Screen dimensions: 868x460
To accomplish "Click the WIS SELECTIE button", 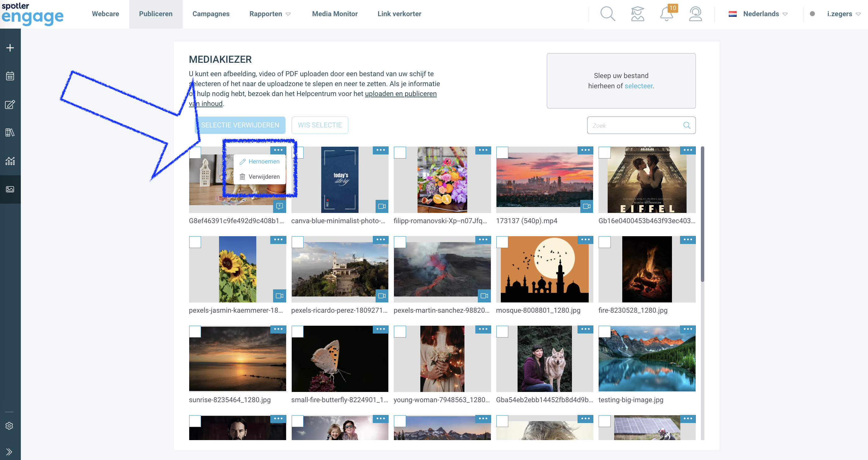I will point(320,125).
